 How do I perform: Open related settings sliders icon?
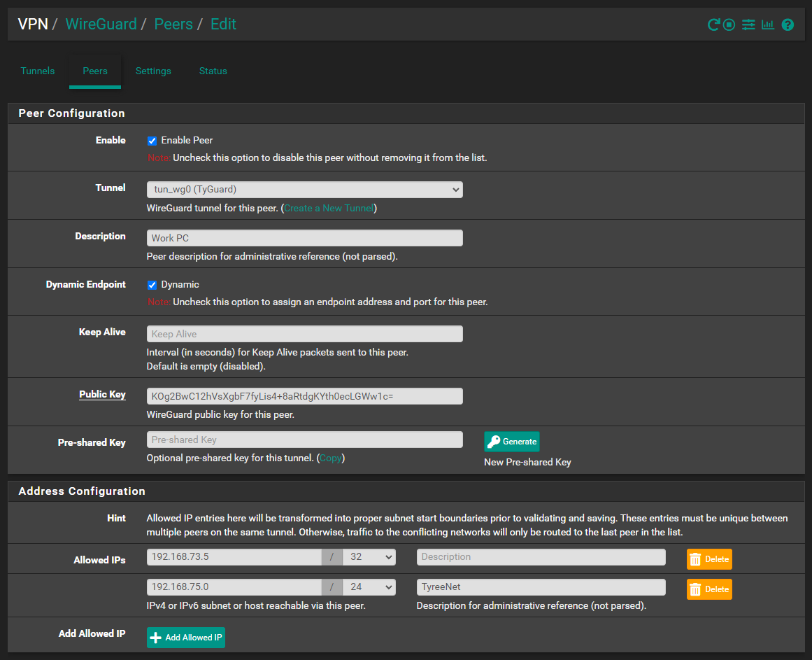click(748, 25)
